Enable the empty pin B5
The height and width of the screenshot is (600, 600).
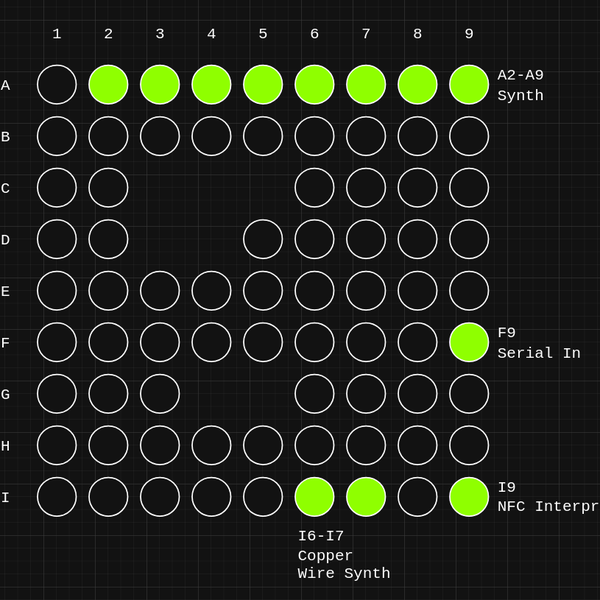tap(263, 136)
